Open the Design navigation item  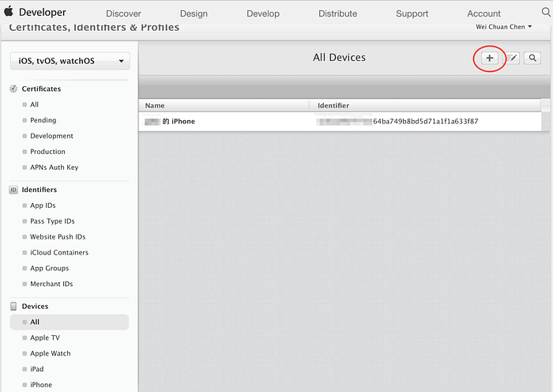tap(194, 13)
